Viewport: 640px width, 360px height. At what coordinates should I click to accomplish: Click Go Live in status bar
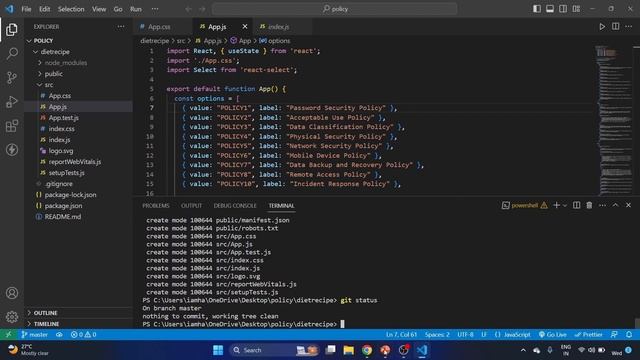pyautogui.click(x=553, y=334)
